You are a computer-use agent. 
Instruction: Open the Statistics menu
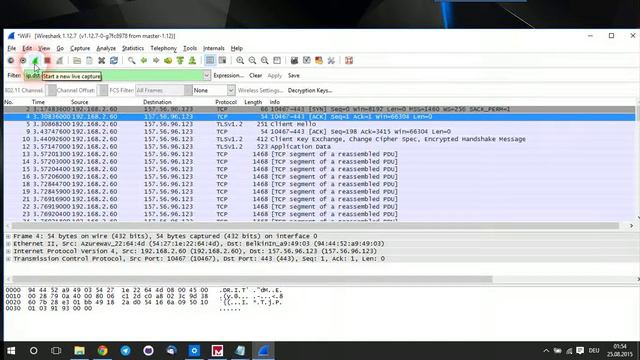click(x=133, y=48)
